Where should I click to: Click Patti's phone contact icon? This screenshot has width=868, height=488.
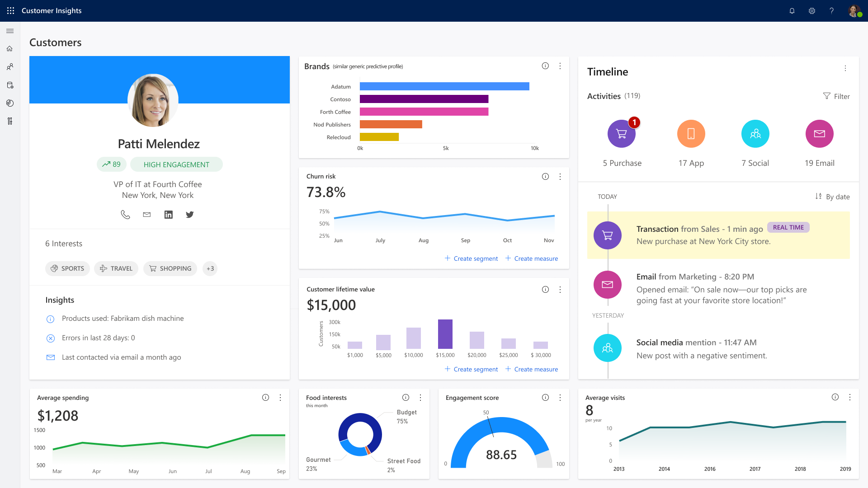click(x=125, y=215)
